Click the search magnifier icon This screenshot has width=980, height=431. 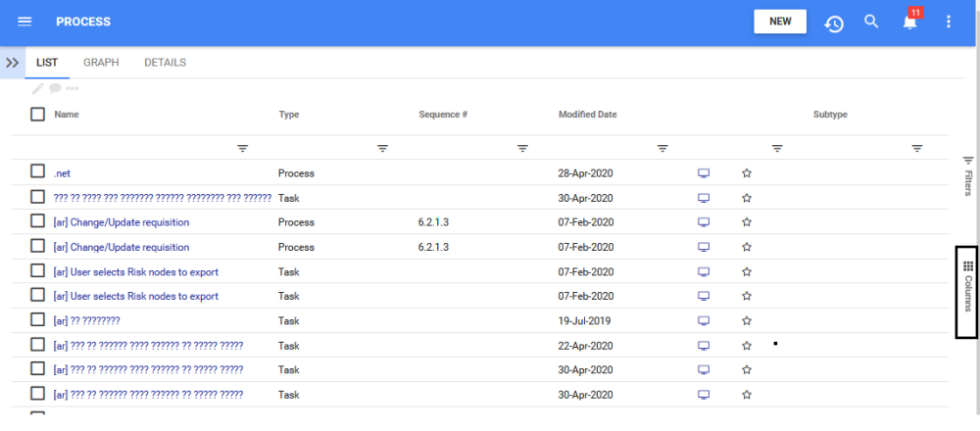pyautogui.click(x=871, y=22)
